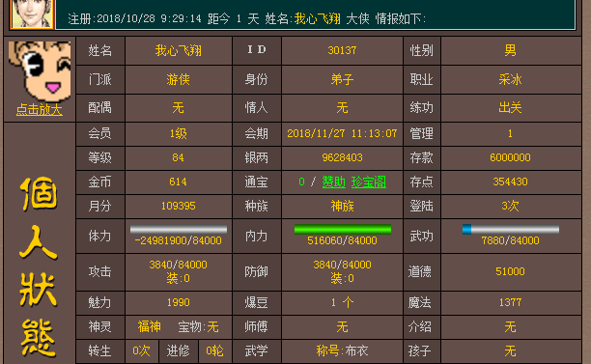591x364 pixels.
Task: Click the name value 我心飞翔 in the table
Action: coord(179,50)
